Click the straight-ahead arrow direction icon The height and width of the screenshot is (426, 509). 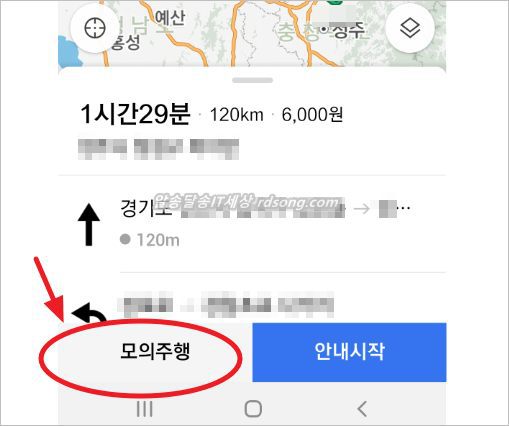click(x=89, y=225)
